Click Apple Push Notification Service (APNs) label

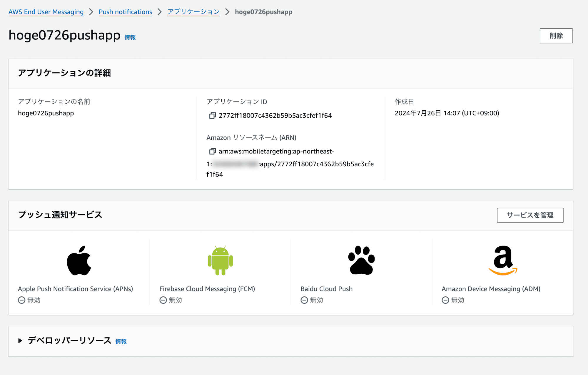click(76, 289)
